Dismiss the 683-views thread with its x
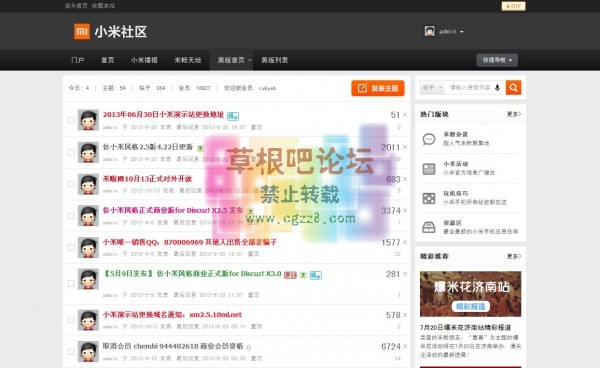This screenshot has width=600, height=368. point(405,179)
